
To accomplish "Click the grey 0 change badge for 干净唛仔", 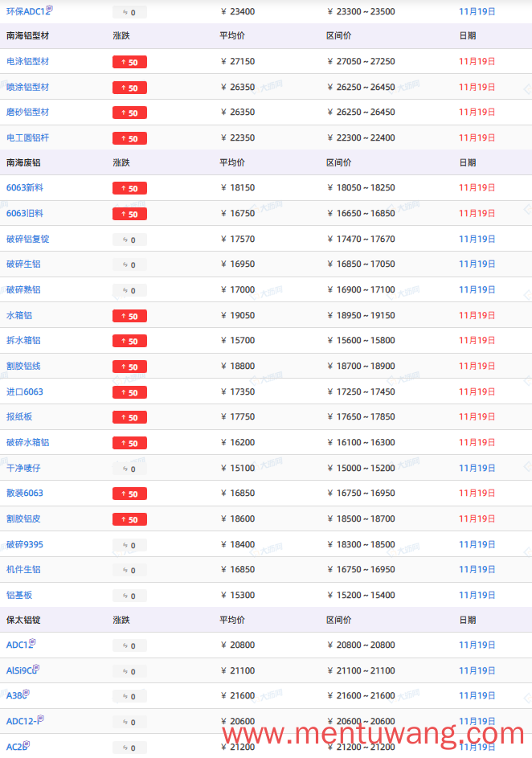I will pos(129,469).
